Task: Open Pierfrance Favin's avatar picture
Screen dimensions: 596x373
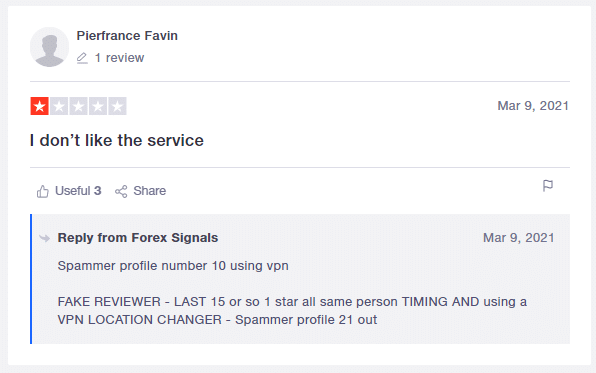Action: [x=49, y=47]
